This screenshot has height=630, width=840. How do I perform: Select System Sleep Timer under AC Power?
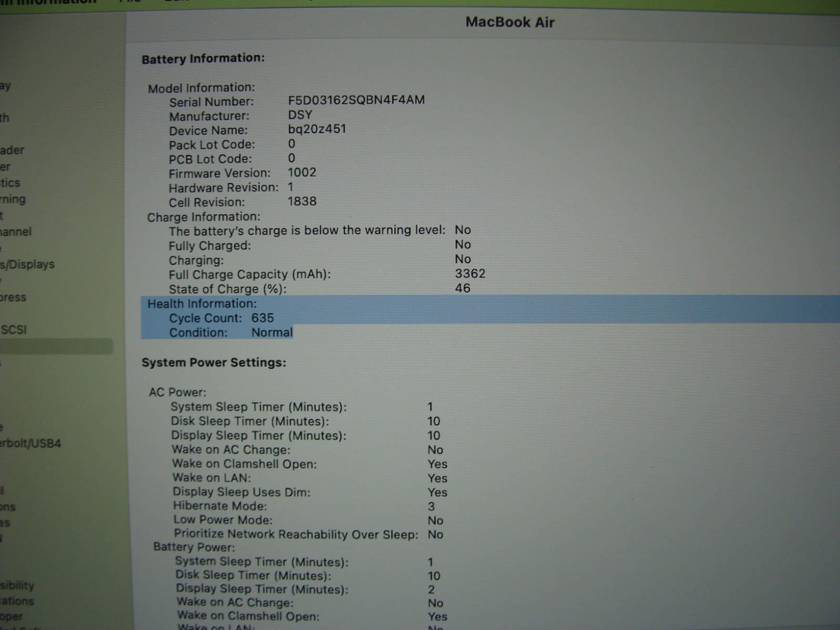point(259,407)
